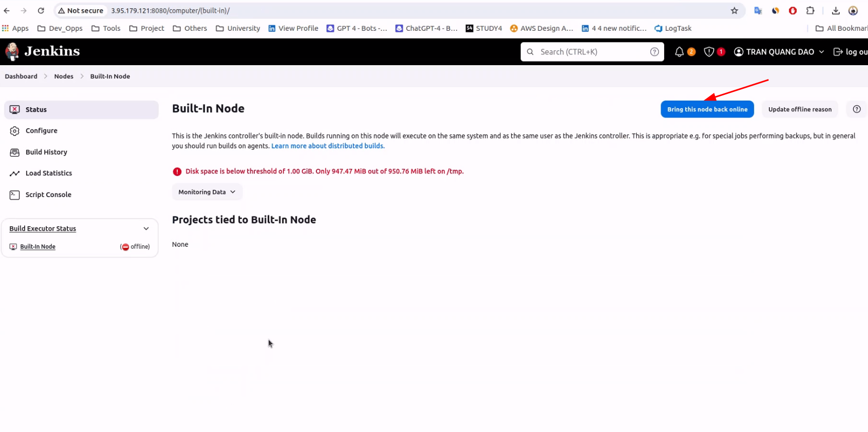Focus the Search (CTRL+K) field

point(592,52)
